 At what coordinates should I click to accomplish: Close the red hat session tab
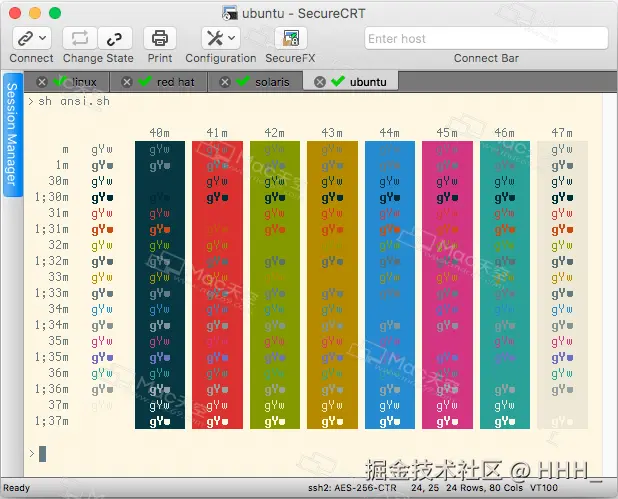point(127,82)
